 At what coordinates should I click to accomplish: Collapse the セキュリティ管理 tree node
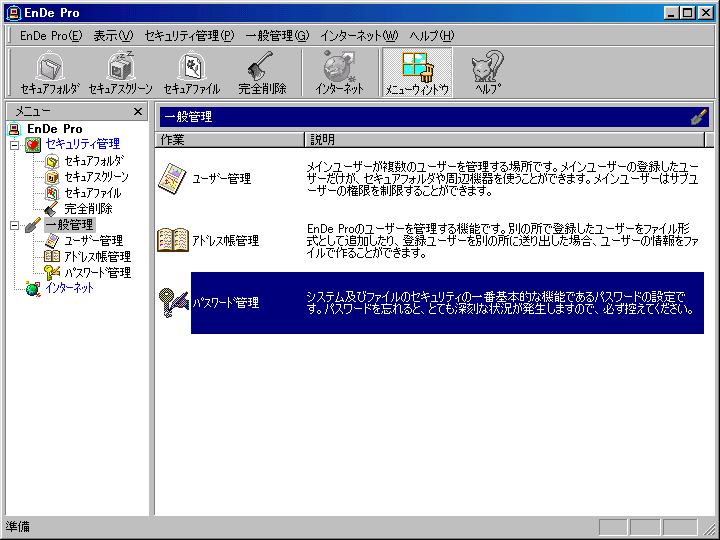pos(15,146)
